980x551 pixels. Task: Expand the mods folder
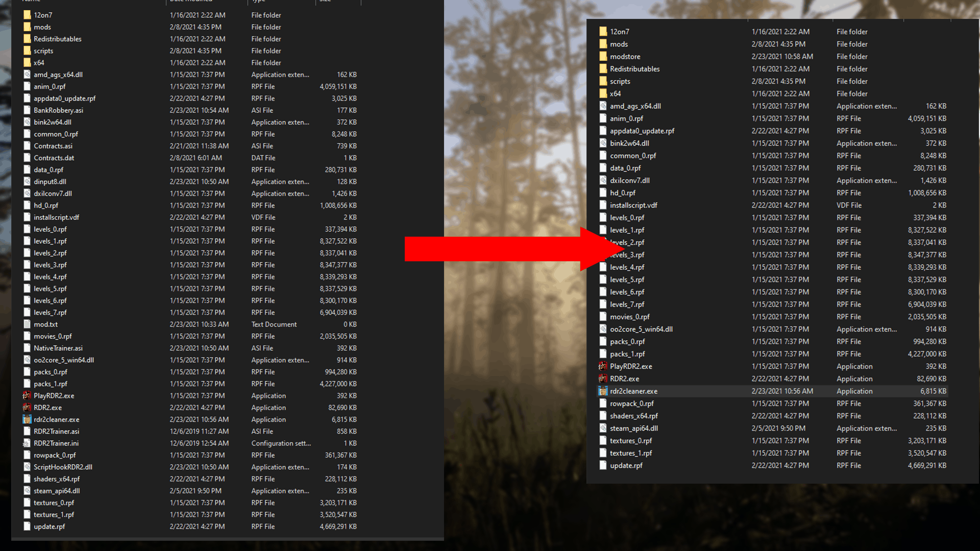coord(620,43)
